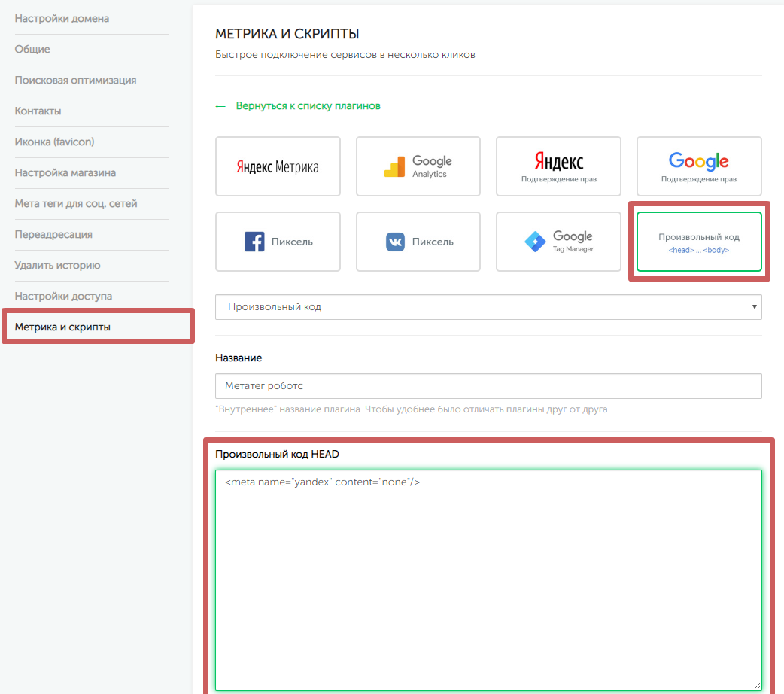The height and width of the screenshot is (694, 784).
Task: Open Настройка магазина menu item
Action: 65,172
